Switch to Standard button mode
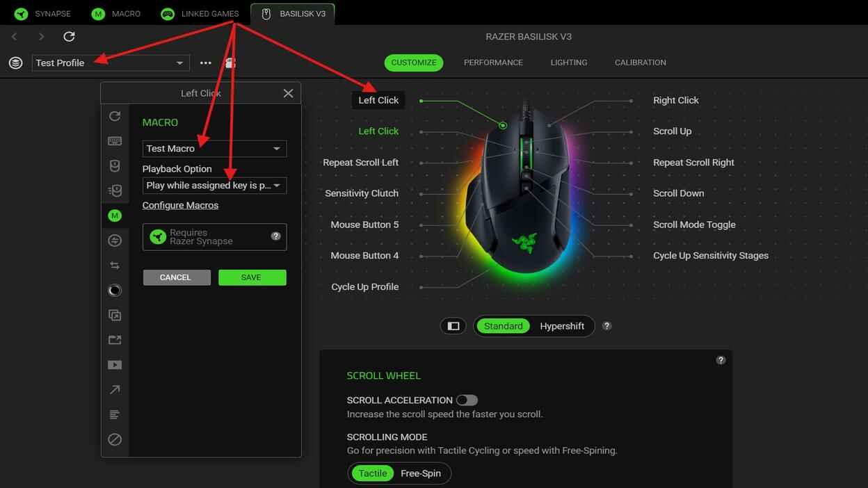The image size is (868, 488). point(504,326)
